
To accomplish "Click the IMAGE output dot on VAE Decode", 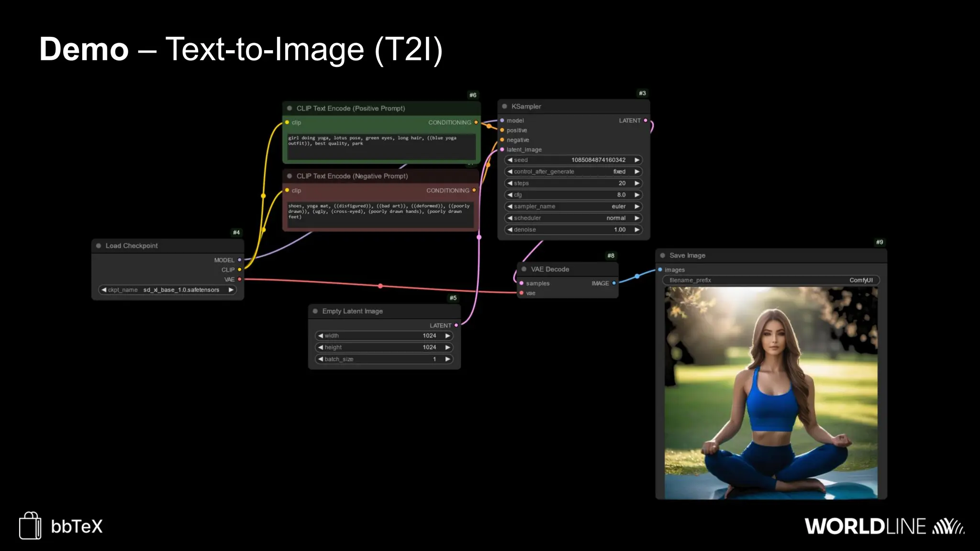I will click(614, 283).
